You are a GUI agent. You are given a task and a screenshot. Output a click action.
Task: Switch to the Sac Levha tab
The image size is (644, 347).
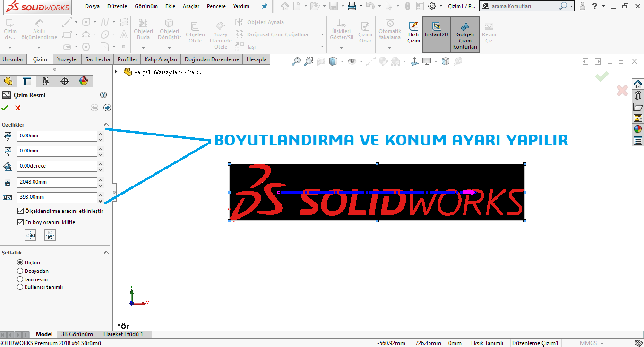[97, 59]
